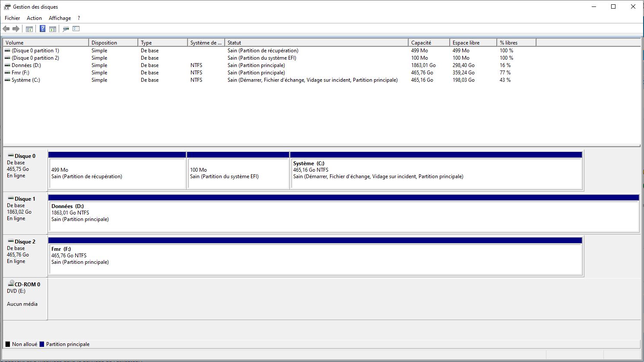Open the Action menu
Image resolution: width=644 pixels, height=362 pixels.
(x=34, y=18)
